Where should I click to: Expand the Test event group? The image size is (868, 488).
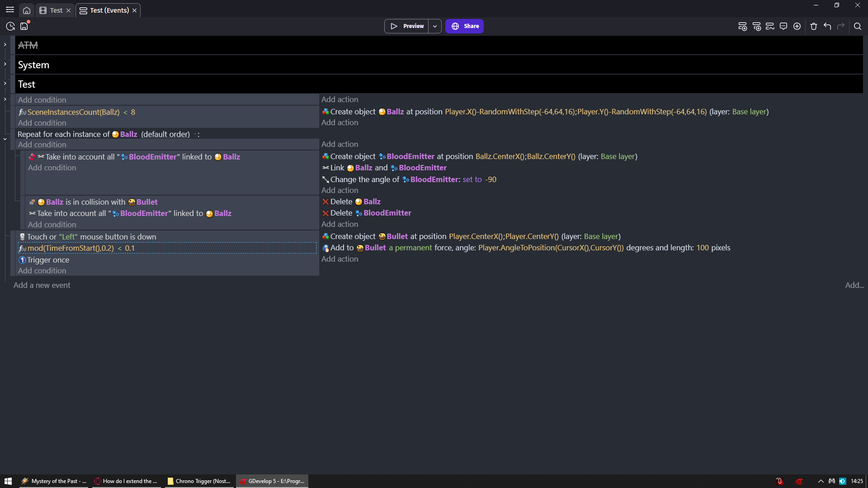5,84
